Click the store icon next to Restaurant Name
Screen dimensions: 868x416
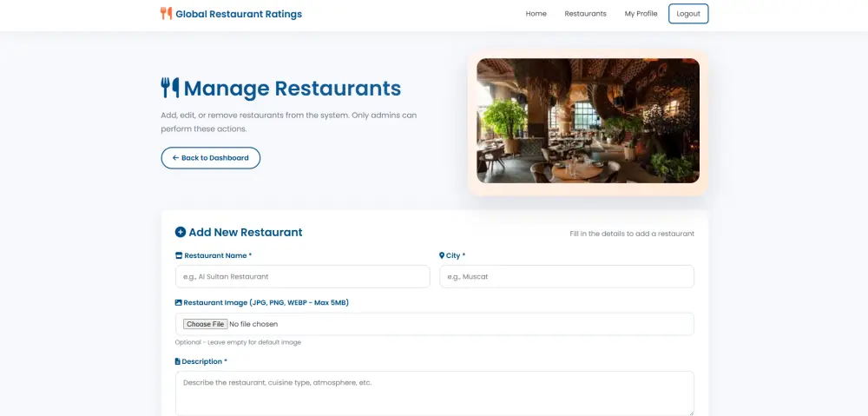pyautogui.click(x=179, y=255)
